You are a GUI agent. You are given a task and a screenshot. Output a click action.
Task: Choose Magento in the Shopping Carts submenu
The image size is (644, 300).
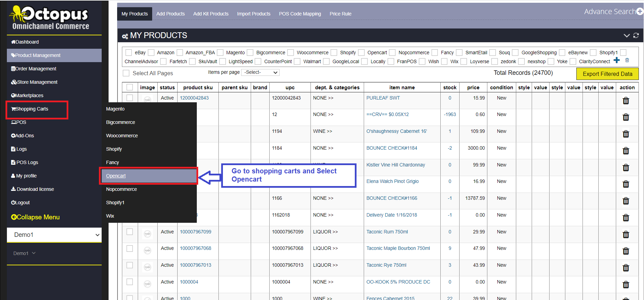coord(115,109)
